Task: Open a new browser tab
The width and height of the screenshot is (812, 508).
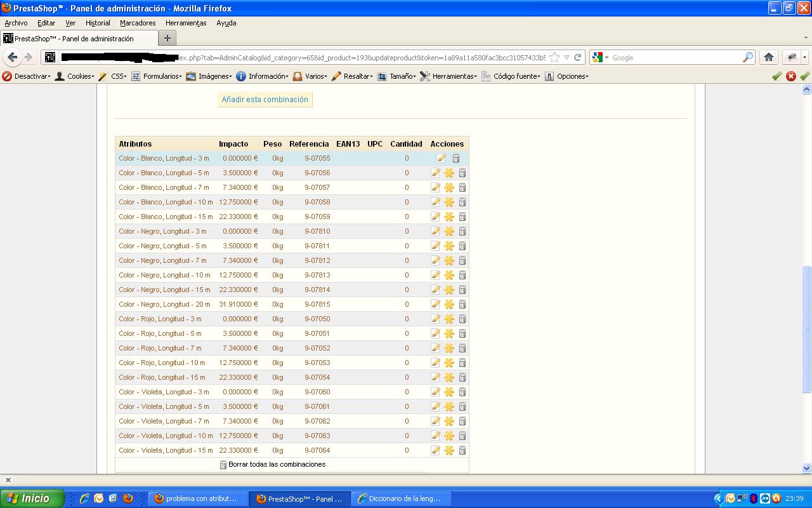Action: pyautogui.click(x=167, y=38)
